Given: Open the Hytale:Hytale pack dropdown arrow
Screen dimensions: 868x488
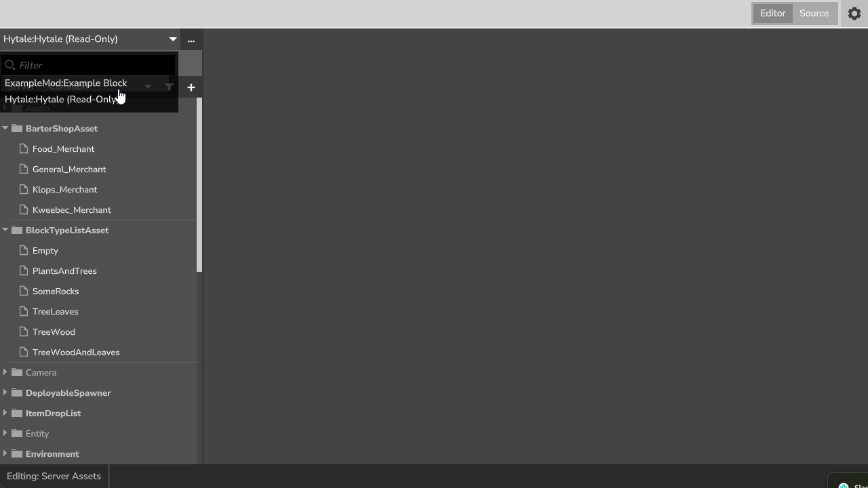Looking at the screenshot, I should [173, 39].
